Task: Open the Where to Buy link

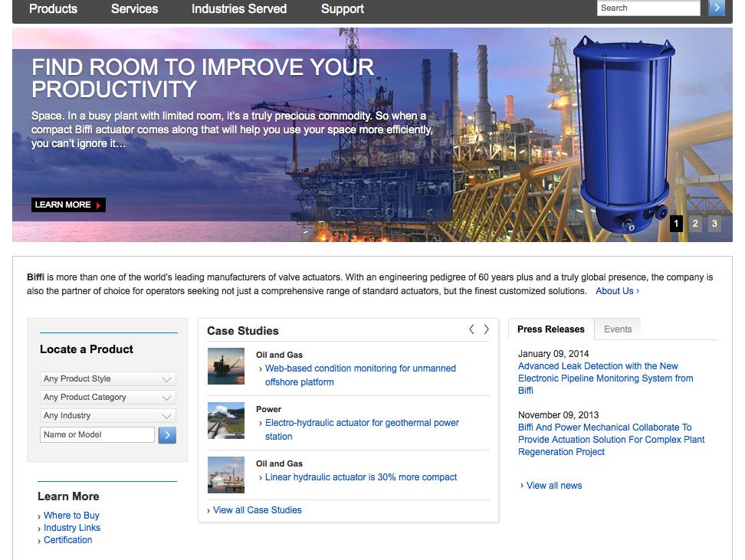Action: coord(71,516)
